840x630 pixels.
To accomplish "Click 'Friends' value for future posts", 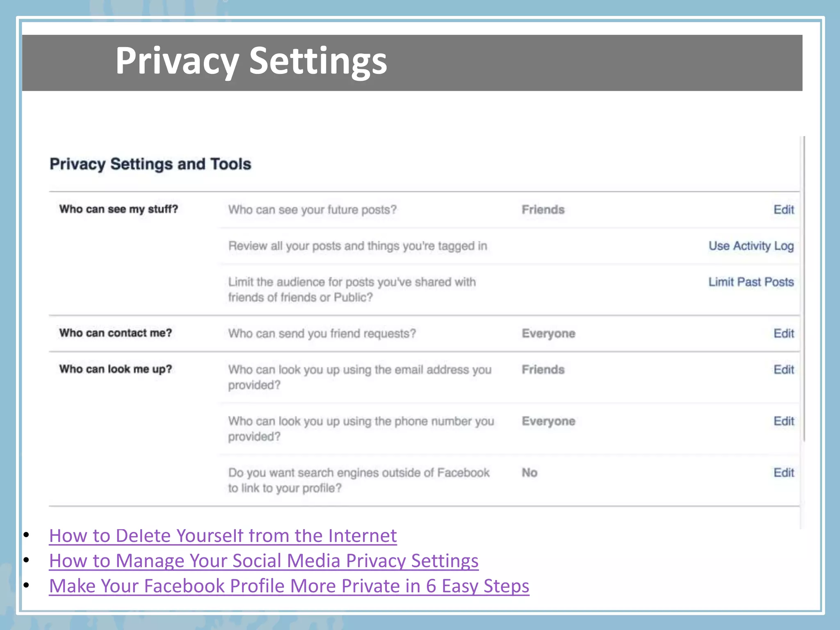I will [543, 210].
